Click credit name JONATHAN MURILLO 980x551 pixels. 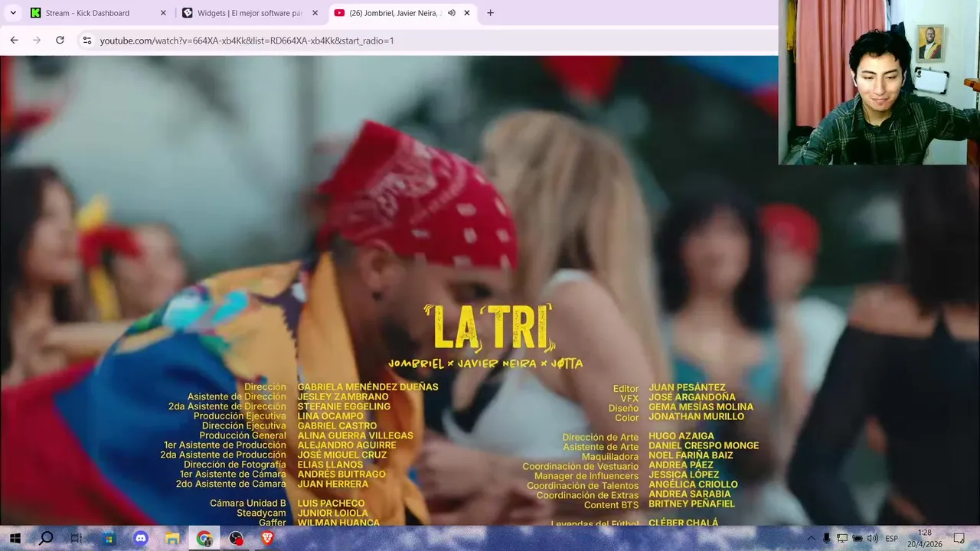[x=696, y=417]
